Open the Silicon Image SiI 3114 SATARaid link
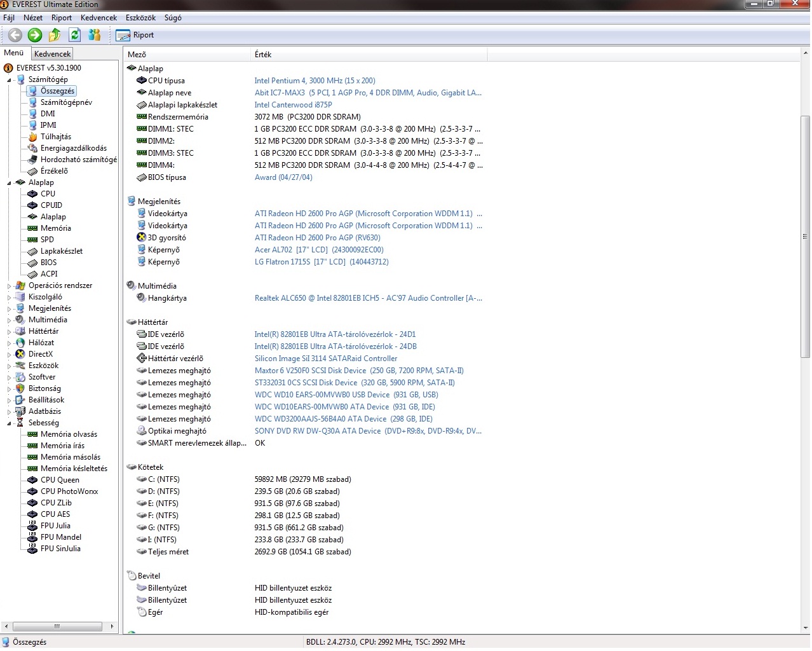 pos(326,359)
